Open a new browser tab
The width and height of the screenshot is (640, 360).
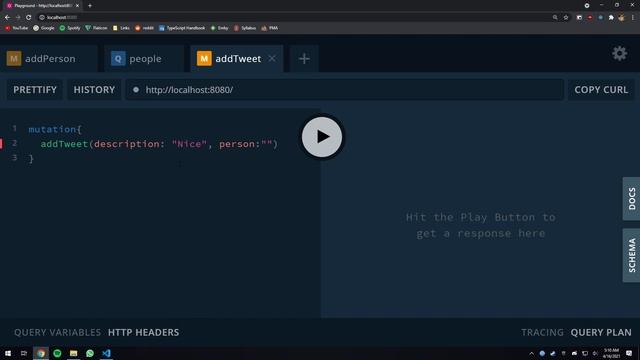tap(90, 6)
